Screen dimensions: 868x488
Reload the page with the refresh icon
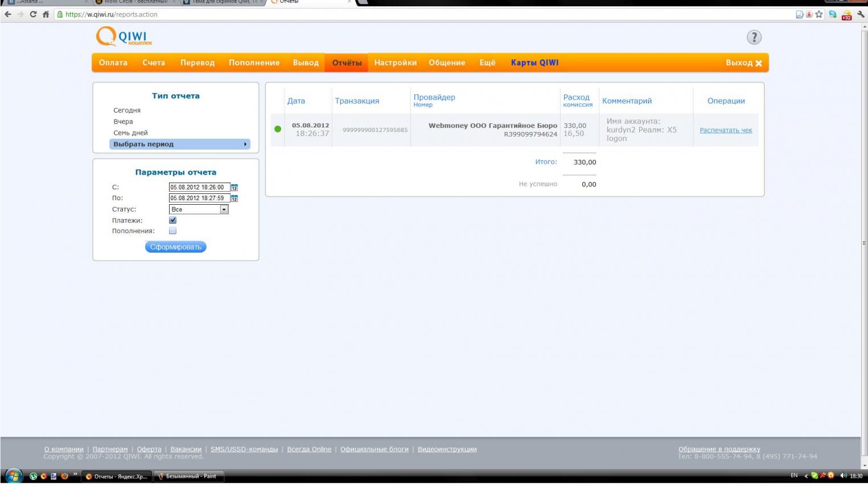point(33,14)
